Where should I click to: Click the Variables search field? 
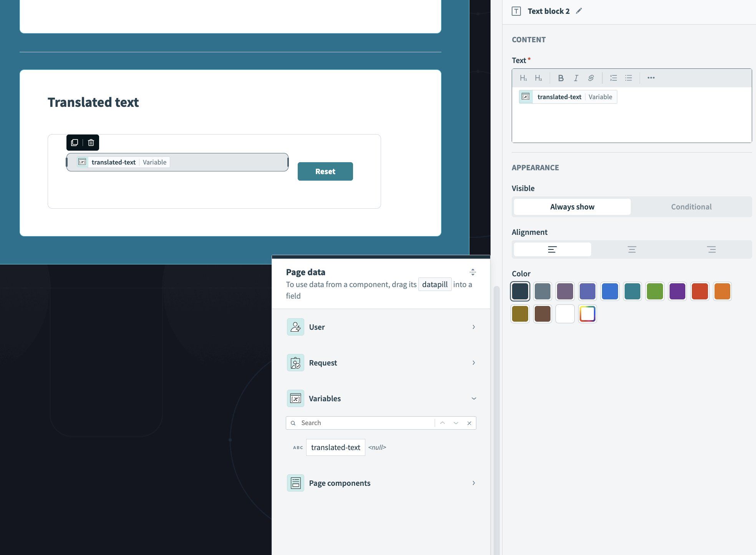click(365, 423)
